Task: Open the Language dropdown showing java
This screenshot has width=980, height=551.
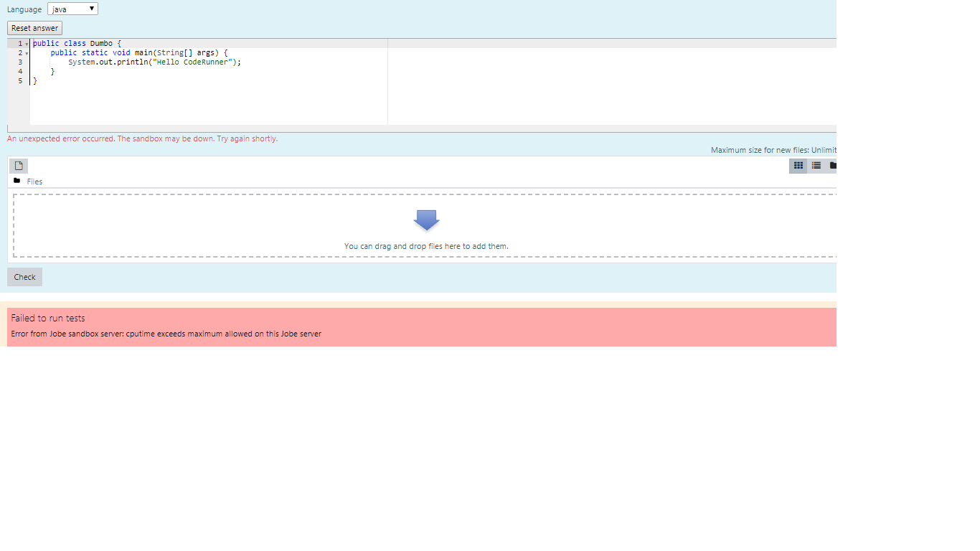Action: (72, 9)
